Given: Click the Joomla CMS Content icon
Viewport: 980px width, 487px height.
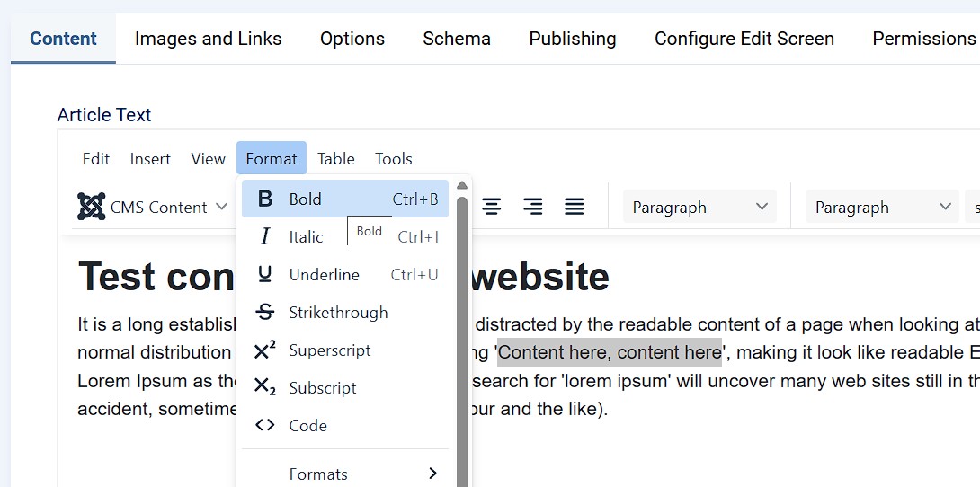Looking at the screenshot, I should point(92,207).
